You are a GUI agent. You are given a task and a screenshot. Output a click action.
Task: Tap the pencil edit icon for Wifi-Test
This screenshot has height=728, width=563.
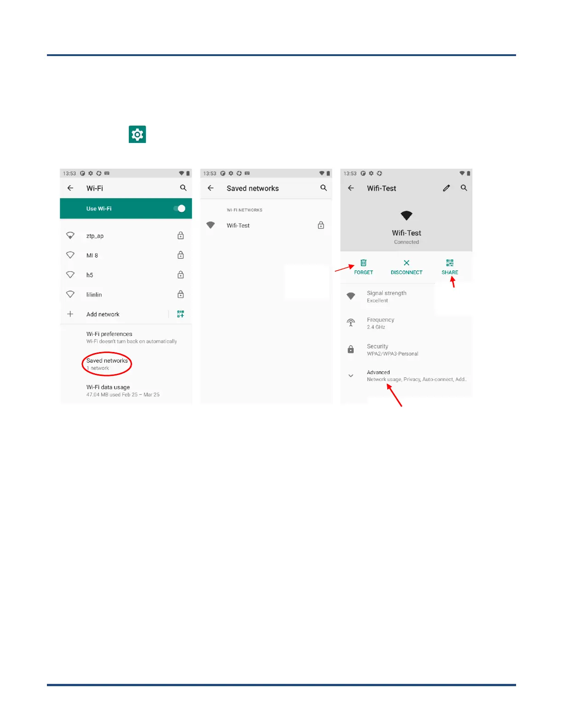[446, 188]
